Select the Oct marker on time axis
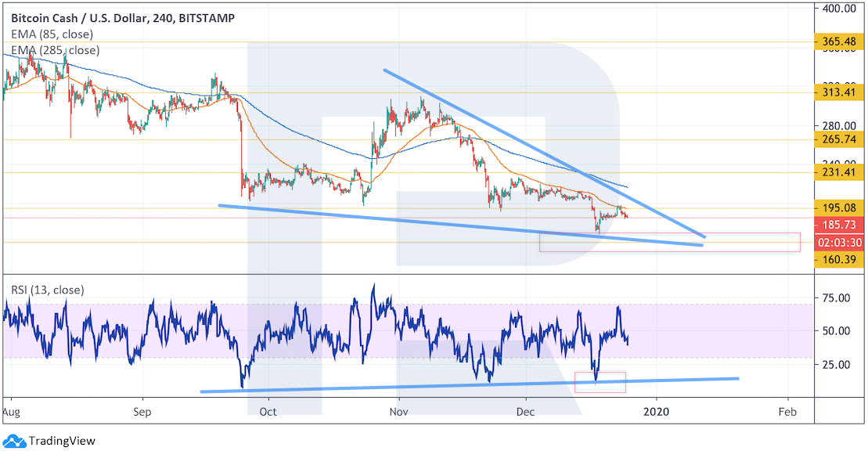This screenshot has height=458, width=868. coord(268,411)
